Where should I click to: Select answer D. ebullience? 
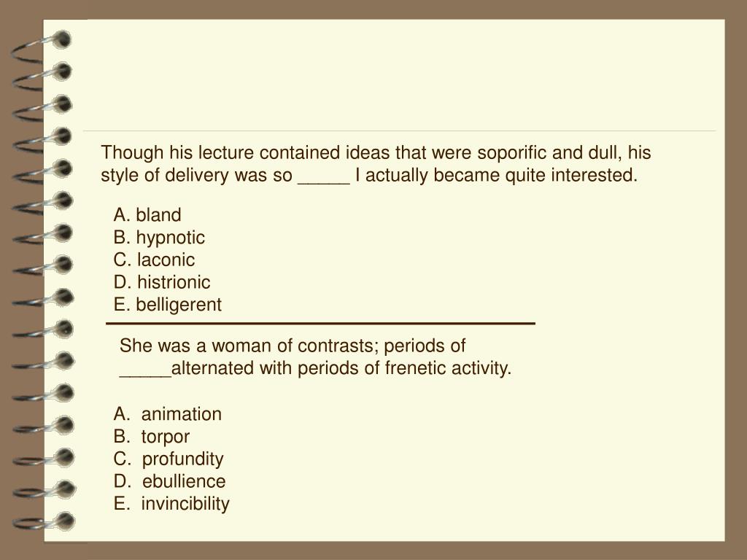click(169, 481)
